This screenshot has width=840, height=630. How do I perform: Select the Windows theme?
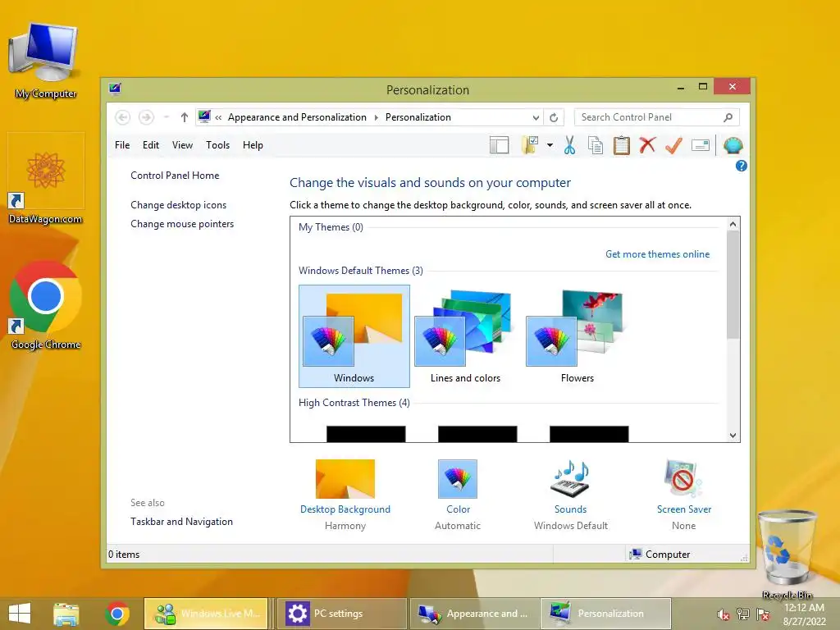pyautogui.click(x=354, y=336)
